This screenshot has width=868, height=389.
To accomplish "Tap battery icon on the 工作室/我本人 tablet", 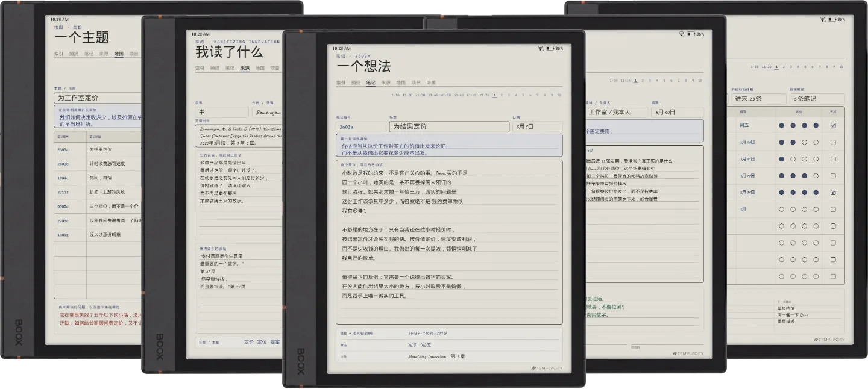I will coord(691,34).
